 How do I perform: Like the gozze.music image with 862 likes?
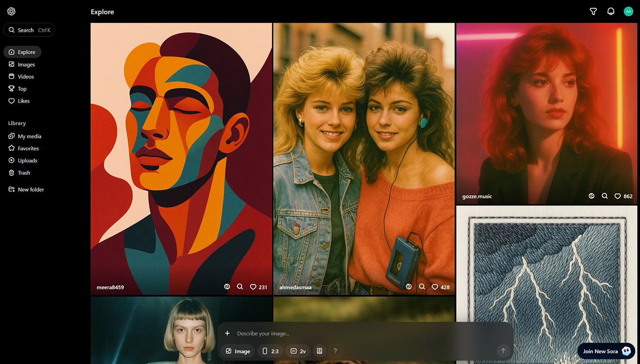point(618,196)
